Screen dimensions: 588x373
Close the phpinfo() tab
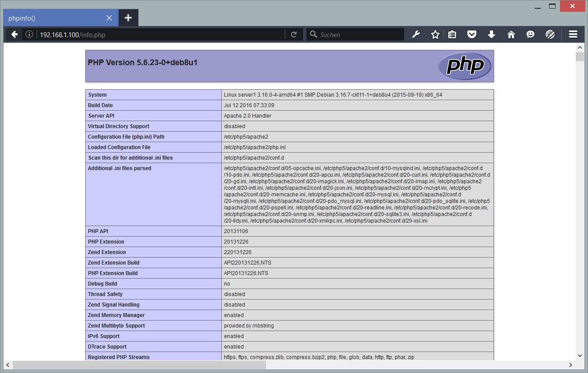pos(109,18)
